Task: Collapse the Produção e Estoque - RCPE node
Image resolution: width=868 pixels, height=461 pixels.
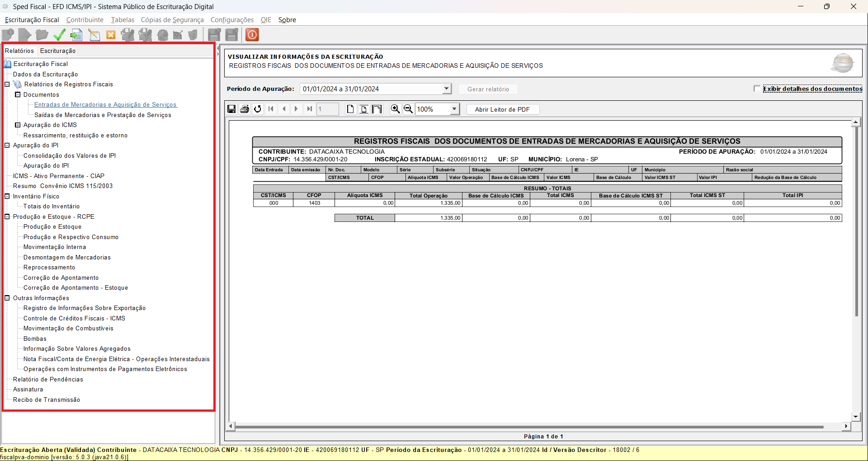Action: click(x=7, y=216)
